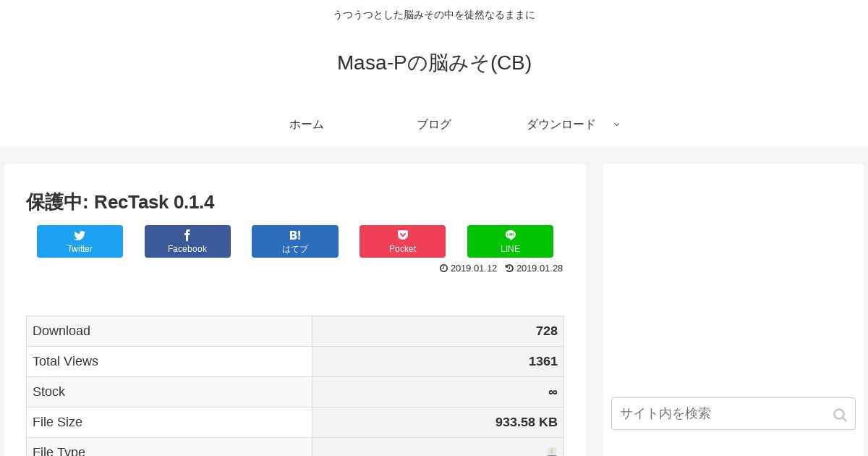The width and height of the screenshot is (868, 456).
Task: Share the page on Twitter
Action: tap(80, 241)
